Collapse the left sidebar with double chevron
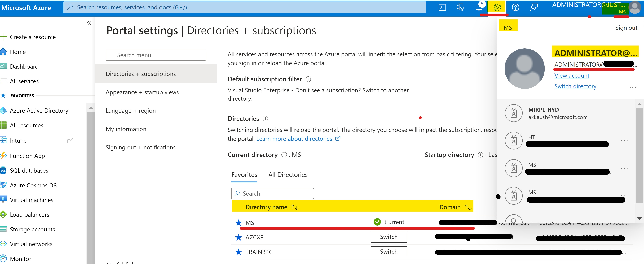 89,23
